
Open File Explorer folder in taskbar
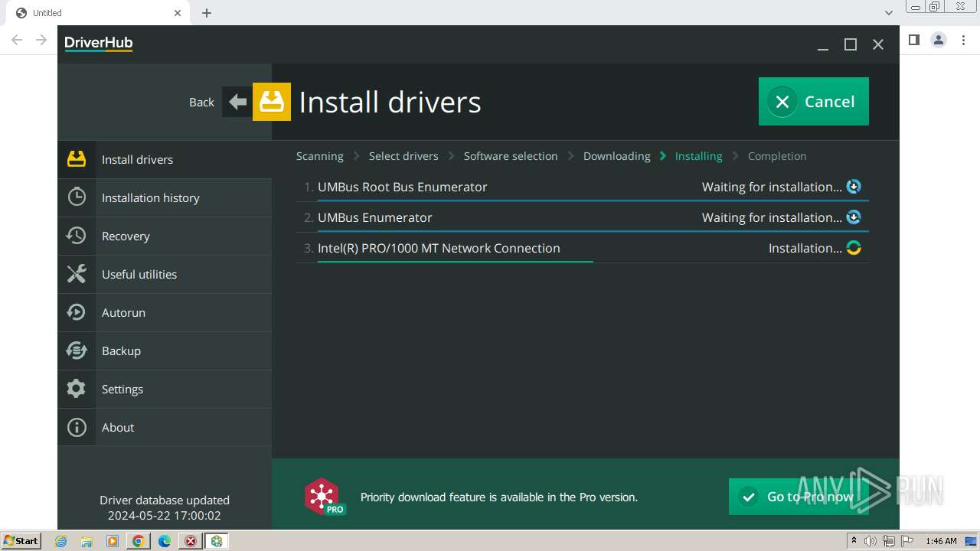coord(87,541)
